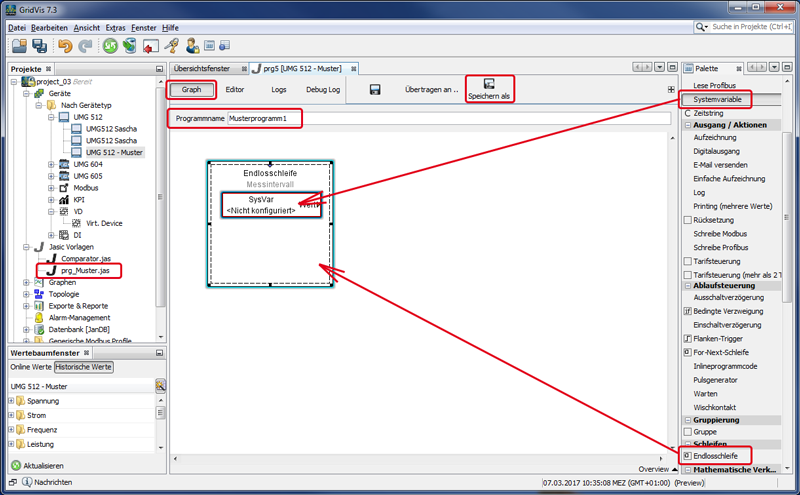This screenshot has height=495, width=800.
Task: Expand the Leistung value folder
Action: [x=11, y=444]
